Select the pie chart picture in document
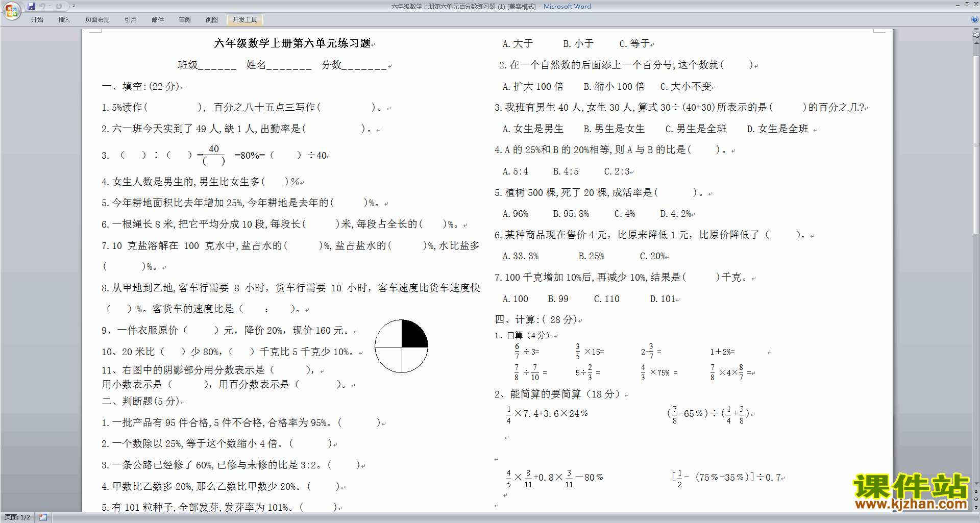The height and width of the screenshot is (523, 980). (x=401, y=346)
